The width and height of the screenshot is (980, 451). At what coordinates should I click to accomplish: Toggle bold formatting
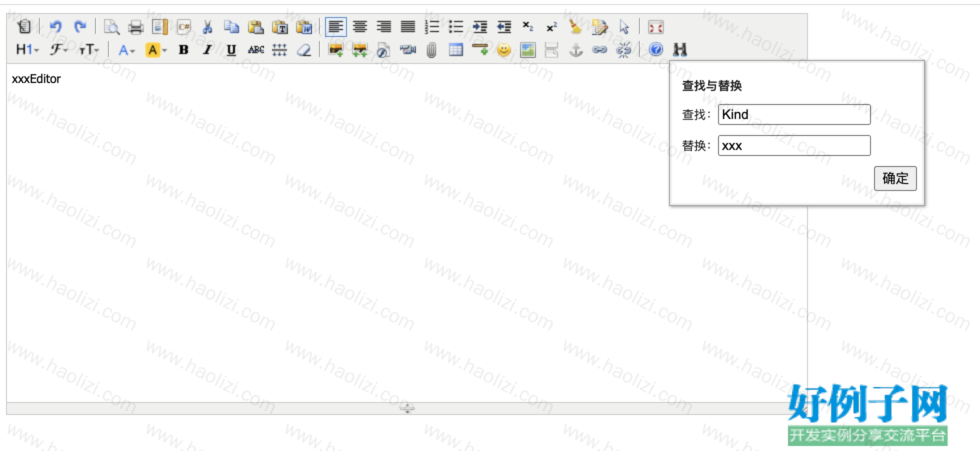click(183, 49)
